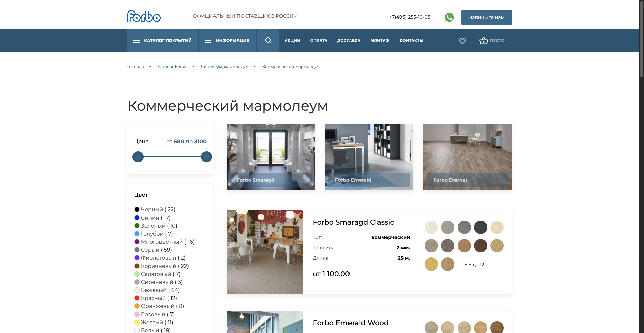Filter by Фиолетовый color
This screenshot has width=644, height=333.
160,258
